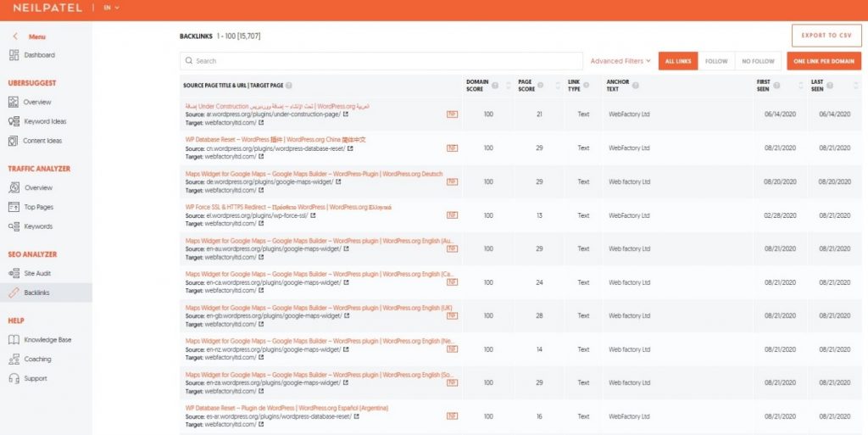This screenshot has width=868, height=435.
Task: Show only No Follow links
Action: point(758,61)
